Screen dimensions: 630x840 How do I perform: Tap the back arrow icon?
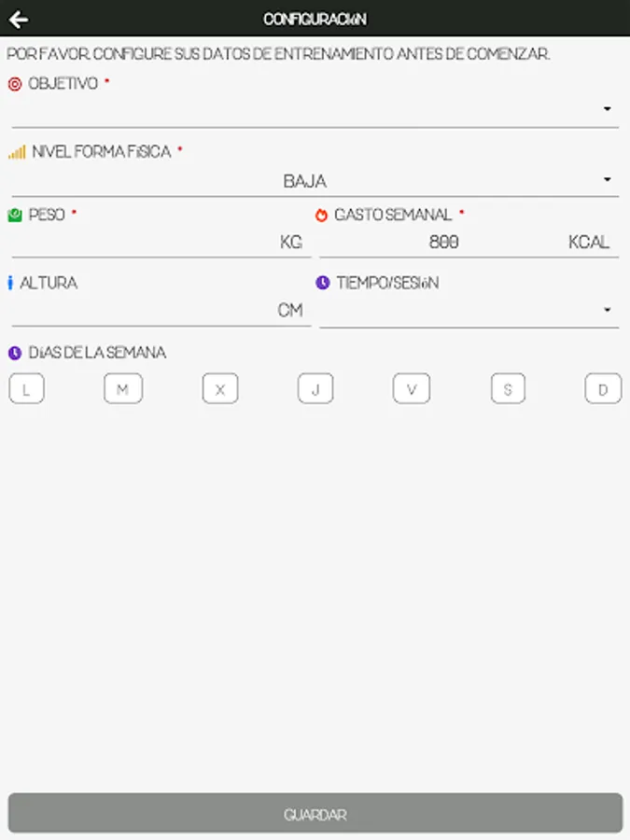click(x=18, y=19)
